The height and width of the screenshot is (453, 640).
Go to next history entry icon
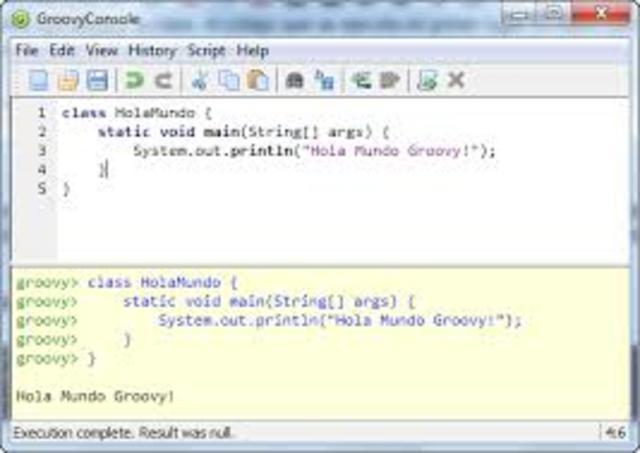click(390, 80)
